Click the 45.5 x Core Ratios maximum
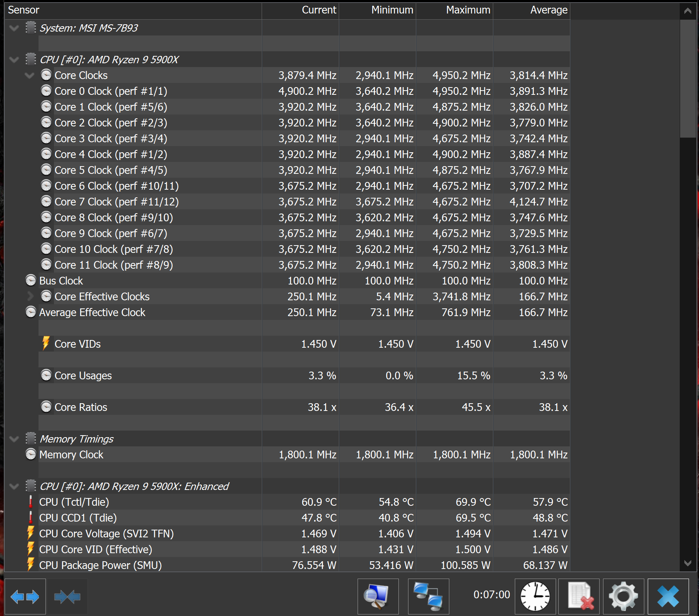Screen dimensions: 699x616 click(476, 407)
